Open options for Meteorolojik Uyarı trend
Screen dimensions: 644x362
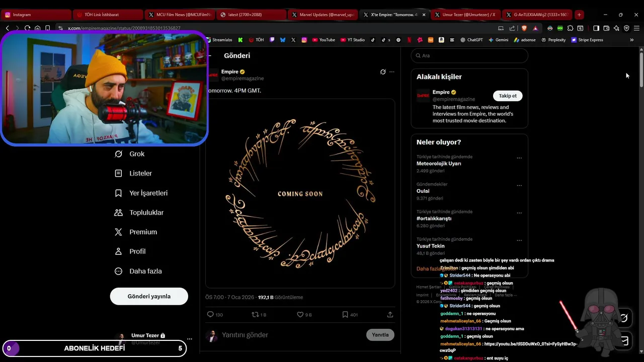point(519,158)
